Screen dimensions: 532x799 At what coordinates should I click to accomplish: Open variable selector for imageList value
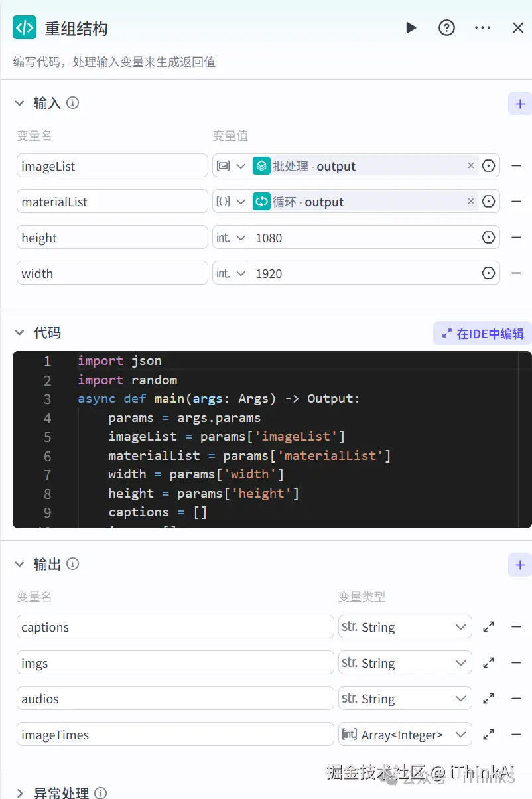click(489, 166)
